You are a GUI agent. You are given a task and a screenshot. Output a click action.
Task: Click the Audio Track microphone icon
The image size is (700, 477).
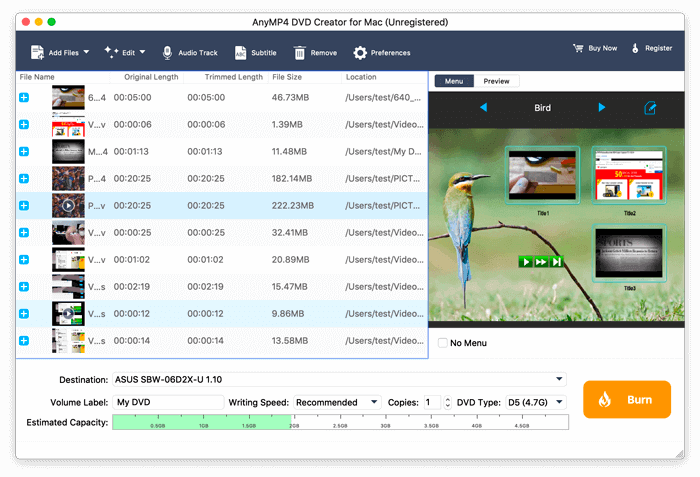pyautogui.click(x=167, y=52)
